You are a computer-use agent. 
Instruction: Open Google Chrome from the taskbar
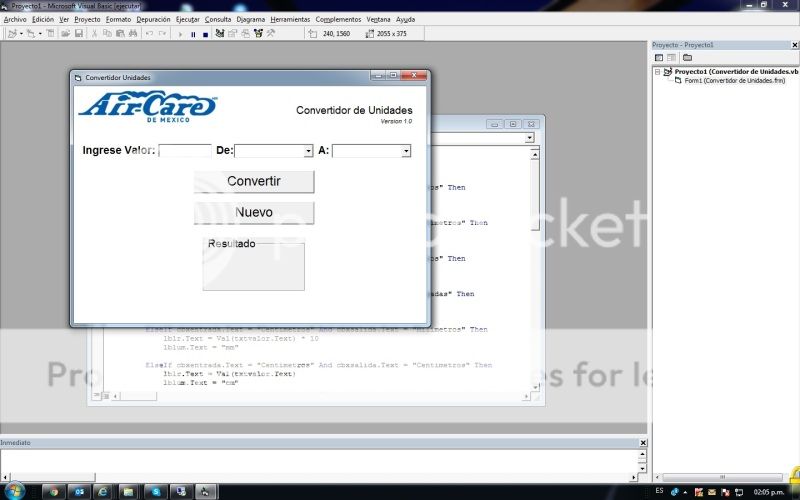click(x=54, y=492)
